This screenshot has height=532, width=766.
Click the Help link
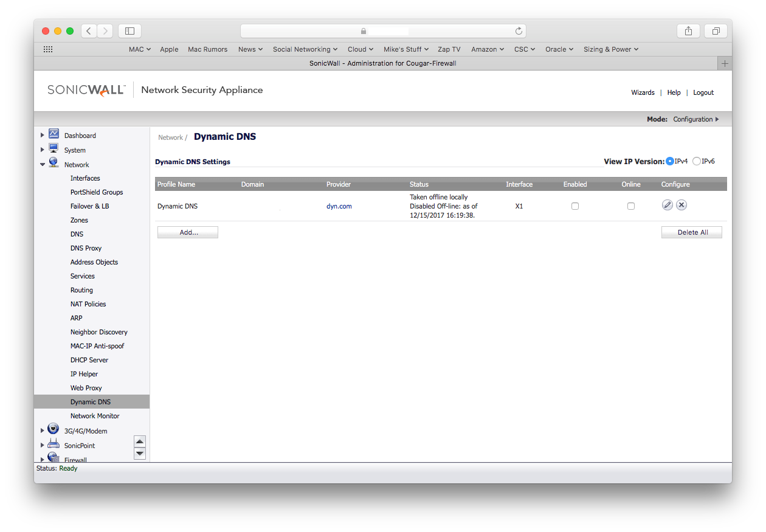(674, 92)
